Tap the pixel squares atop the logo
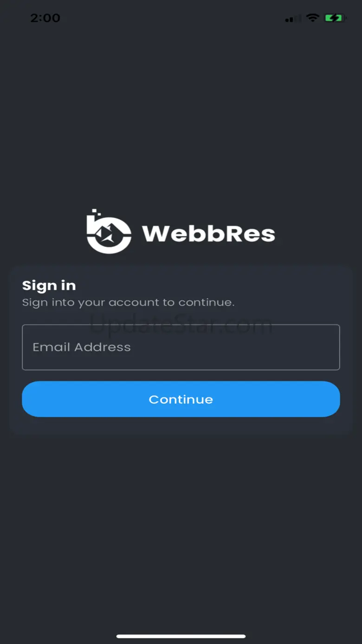Viewport: 362px width, 644px height. (96, 213)
